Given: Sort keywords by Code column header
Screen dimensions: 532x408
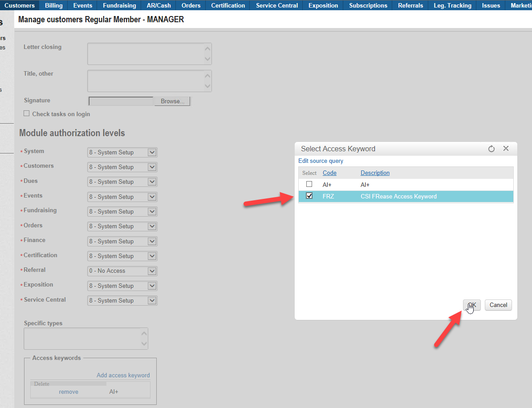Looking at the screenshot, I should (329, 173).
